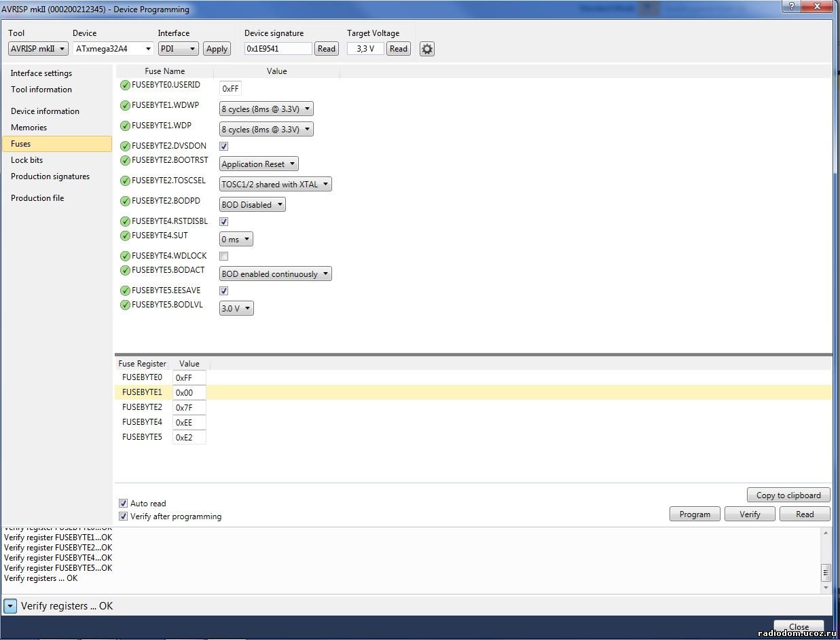Toggle the FUSEBYTE2.DVSDON checkbox

[x=224, y=146]
